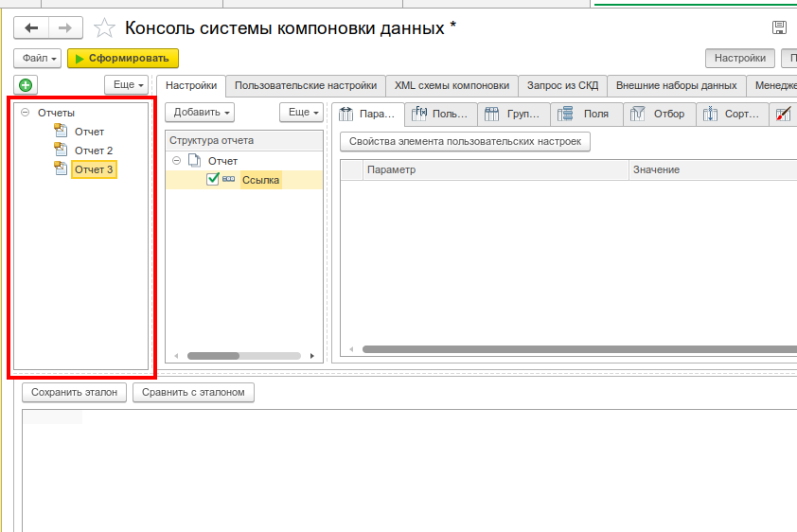Click the structure panel scroll left arrow
The width and height of the screenshot is (797, 532).
[176, 356]
